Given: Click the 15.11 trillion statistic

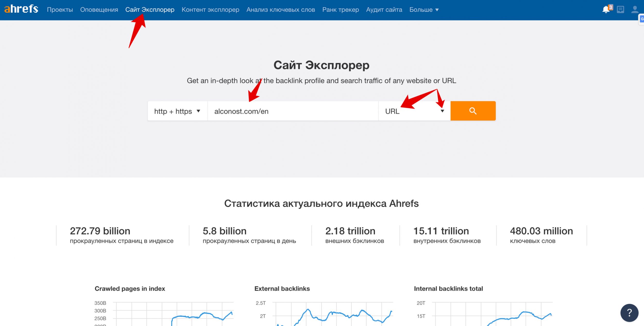Looking at the screenshot, I should [x=441, y=231].
